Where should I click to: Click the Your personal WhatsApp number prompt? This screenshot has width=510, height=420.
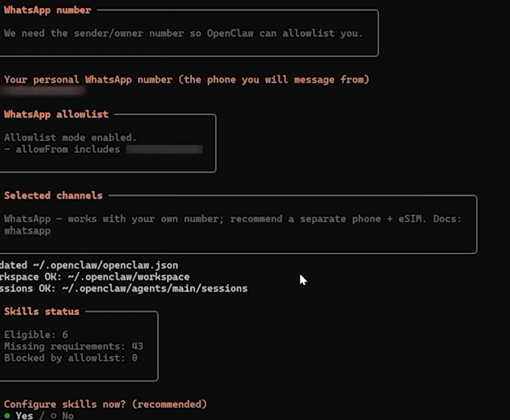coord(187,80)
